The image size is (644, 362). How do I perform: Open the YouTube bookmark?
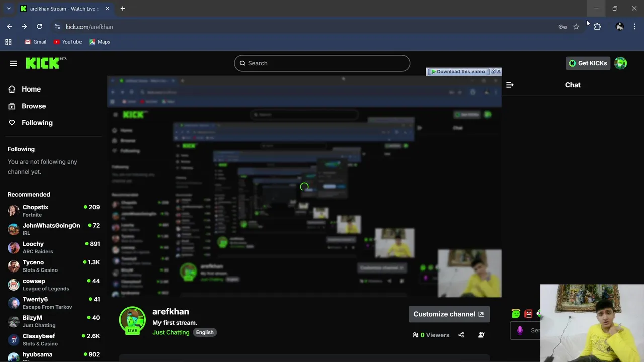pos(67,42)
